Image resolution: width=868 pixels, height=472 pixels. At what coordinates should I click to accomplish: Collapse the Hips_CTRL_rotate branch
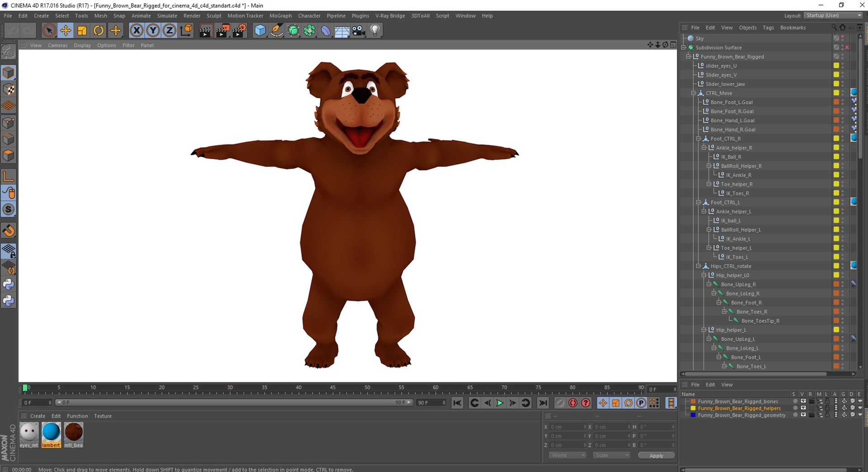pyautogui.click(x=698, y=266)
